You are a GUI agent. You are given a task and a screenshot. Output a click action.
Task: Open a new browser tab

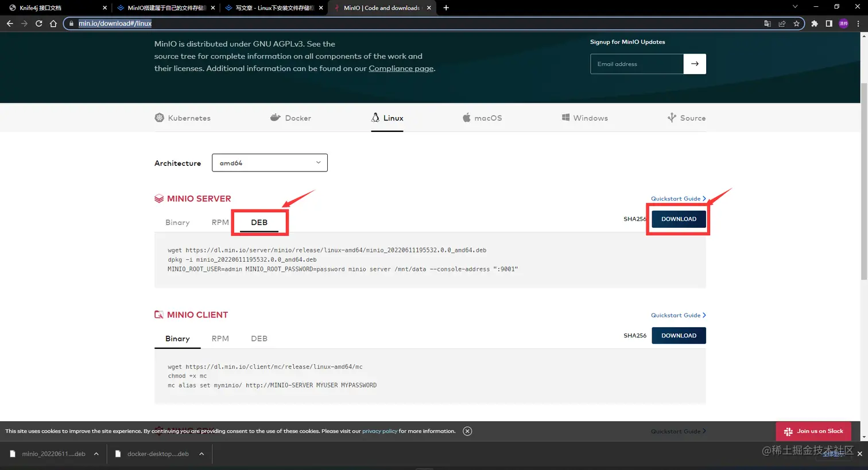coord(446,7)
